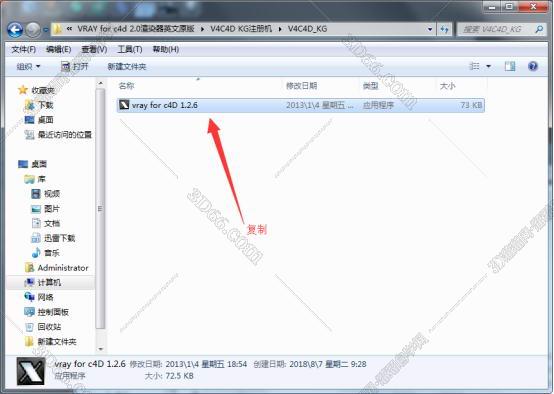Screen dimensions: 554x394
Task: Click the 新建文件夹 toolbar button
Action: [x=127, y=66]
